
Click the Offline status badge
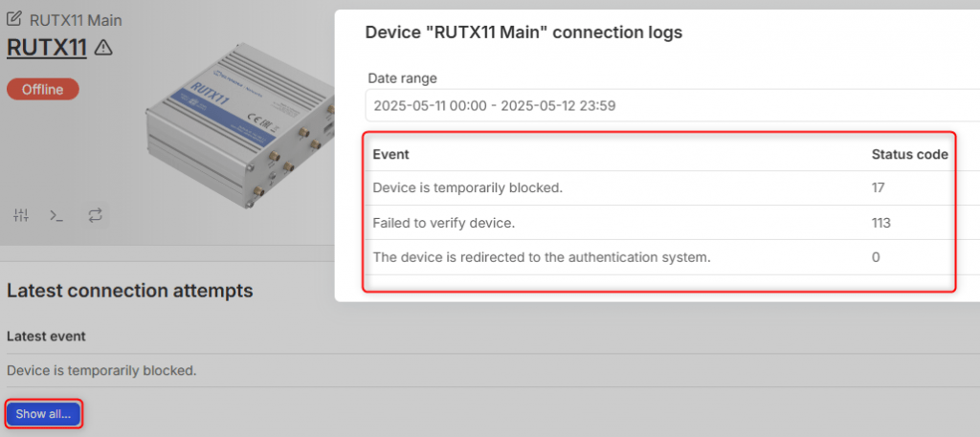43,89
